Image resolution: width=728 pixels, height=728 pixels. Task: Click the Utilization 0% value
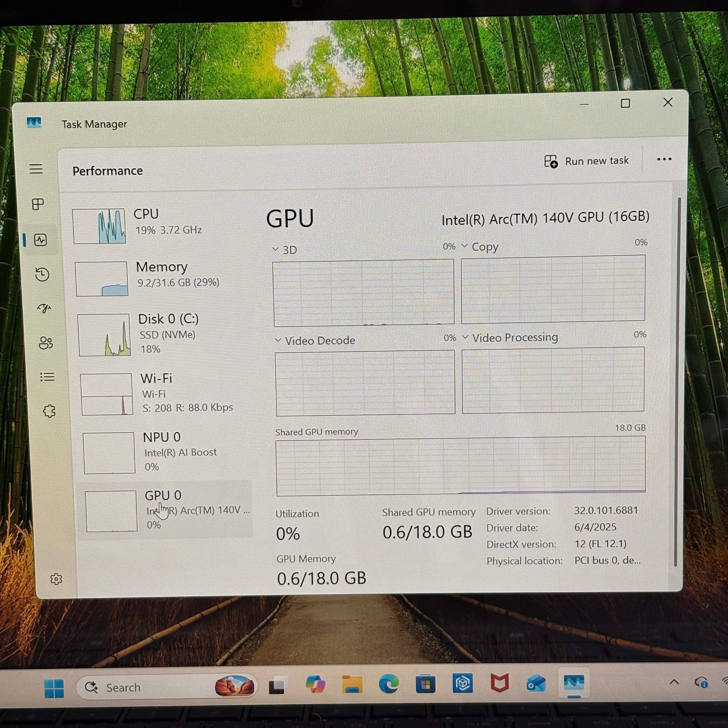click(288, 534)
